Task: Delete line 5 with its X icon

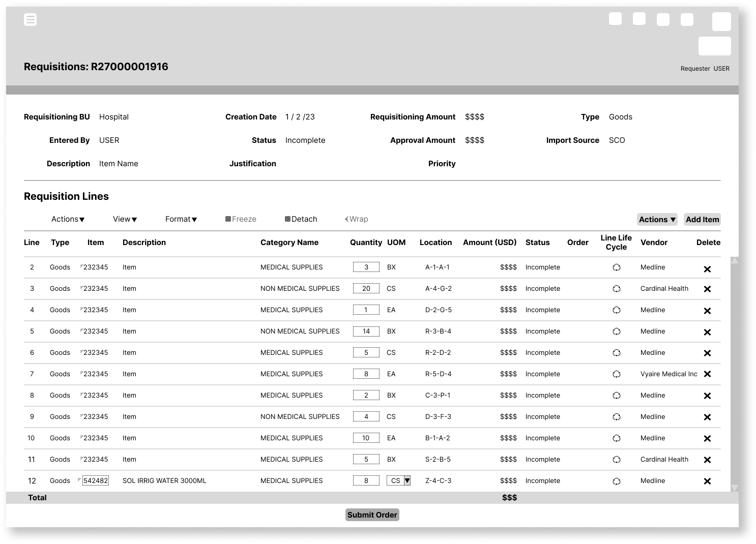Action: click(707, 332)
